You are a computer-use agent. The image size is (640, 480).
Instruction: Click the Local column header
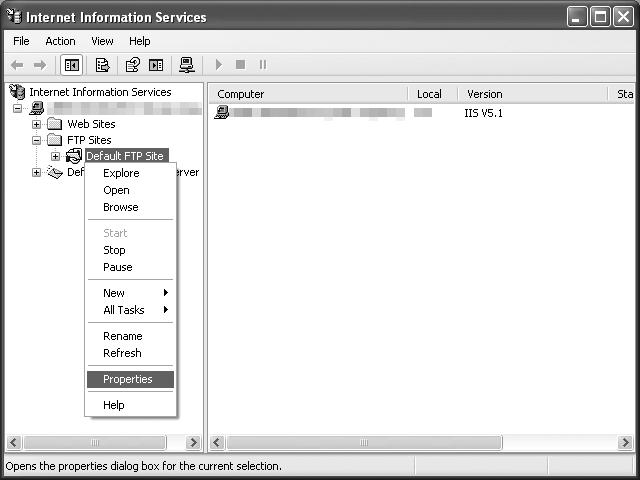433,94
